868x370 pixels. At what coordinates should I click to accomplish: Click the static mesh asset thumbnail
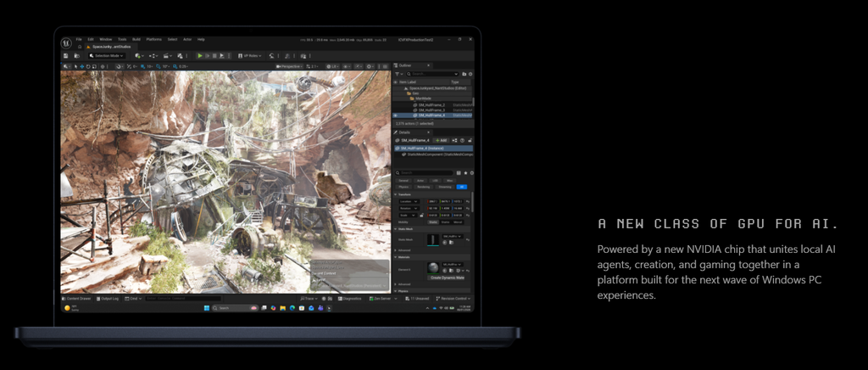[x=433, y=239]
